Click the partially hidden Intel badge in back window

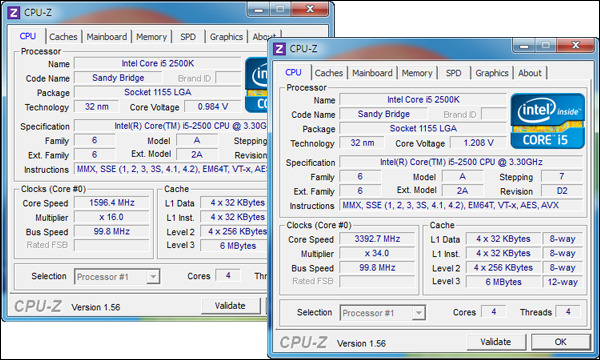click(x=257, y=85)
